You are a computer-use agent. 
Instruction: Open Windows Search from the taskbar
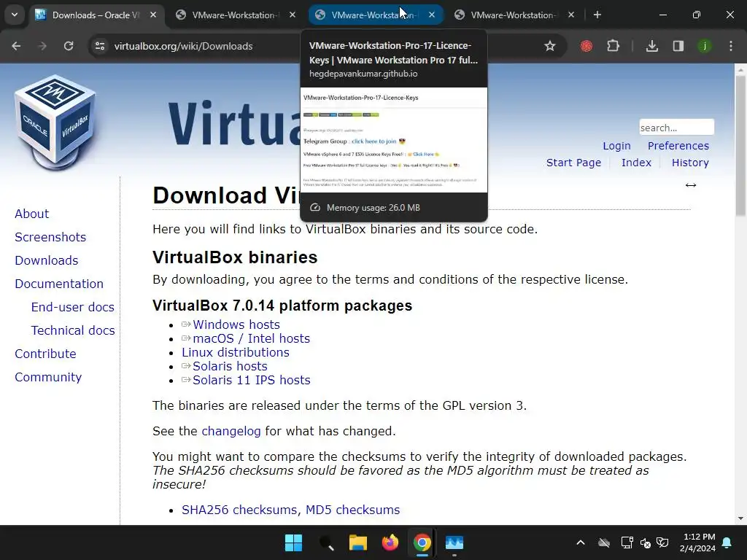pyautogui.click(x=326, y=542)
